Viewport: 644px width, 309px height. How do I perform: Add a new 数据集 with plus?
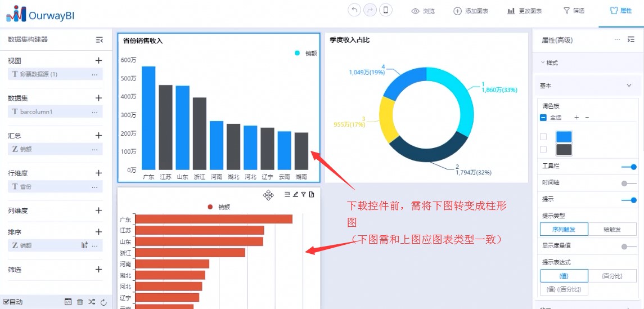(98, 98)
